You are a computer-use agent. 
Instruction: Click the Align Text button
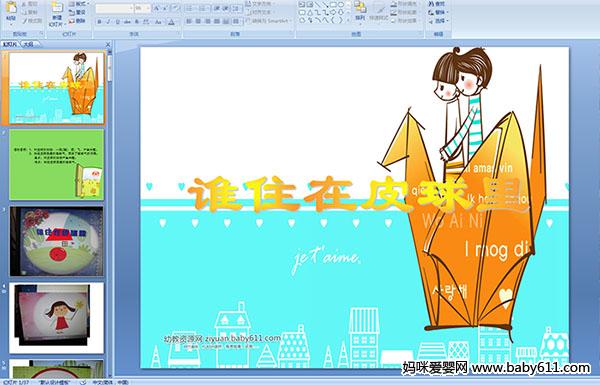pos(259,12)
